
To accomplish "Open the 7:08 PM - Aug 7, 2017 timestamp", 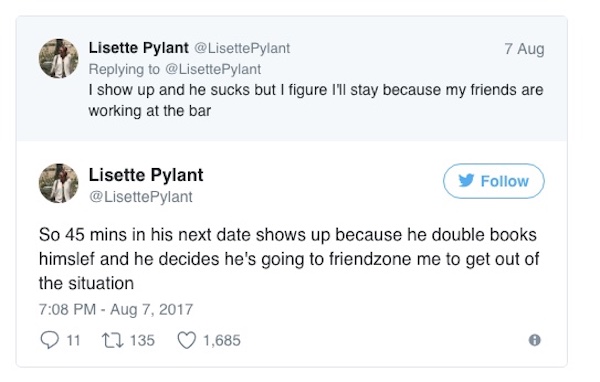I will pos(116,309).
